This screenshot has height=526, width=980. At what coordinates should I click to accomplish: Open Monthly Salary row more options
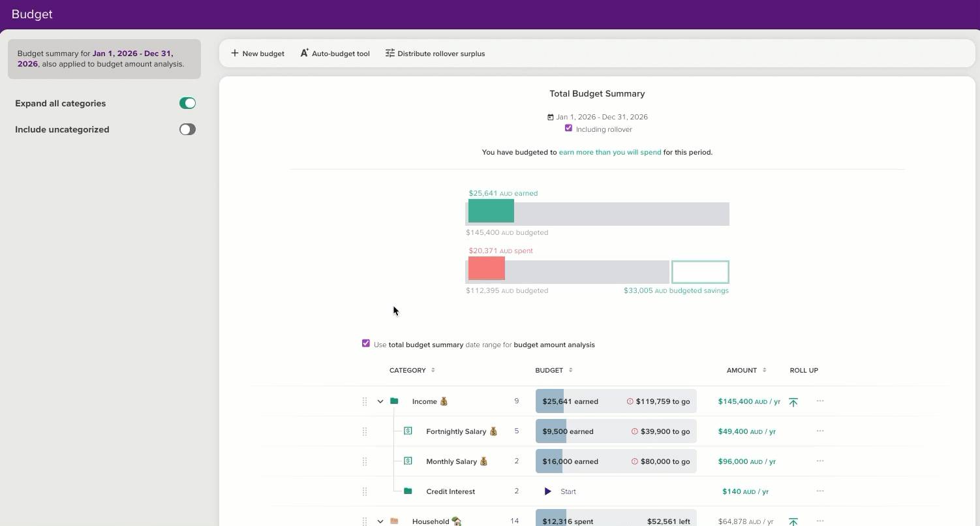[820, 461]
